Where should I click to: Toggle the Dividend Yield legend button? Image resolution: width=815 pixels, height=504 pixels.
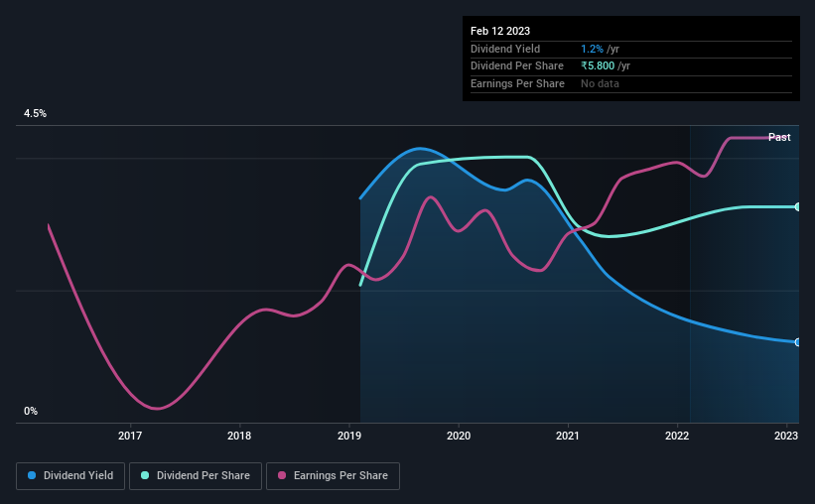pos(70,476)
